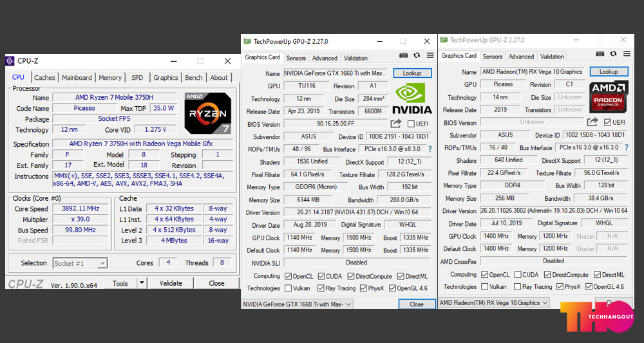This screenshot has height=343, width=644.
Task: Click the Tools button in CPU-Z
Action: point(120,283)
